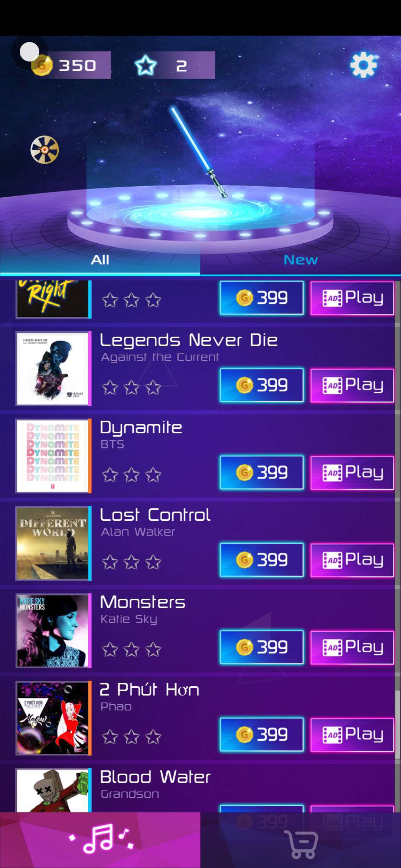Buy Lost Control for 399 coins

262,560
